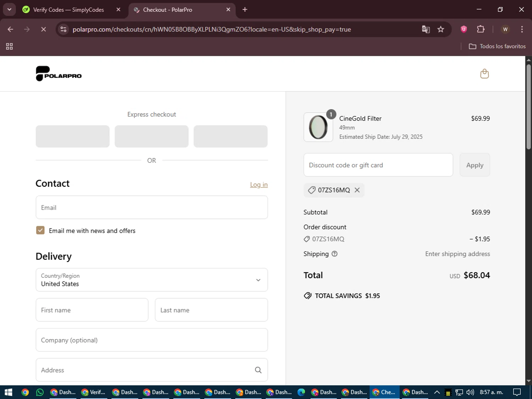This screenshot has height=399, width=532.
Task: Click the middle express checkout button
Action: pos(152,136)
